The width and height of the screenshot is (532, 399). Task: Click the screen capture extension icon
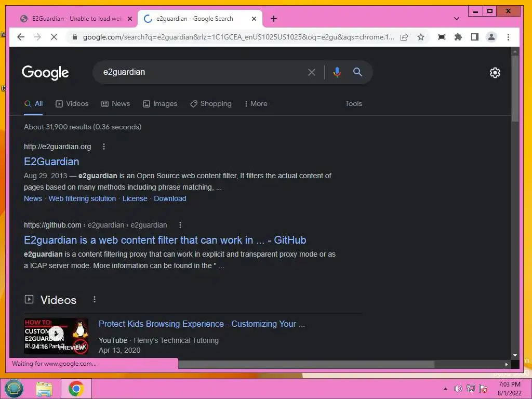coord(442,37)
